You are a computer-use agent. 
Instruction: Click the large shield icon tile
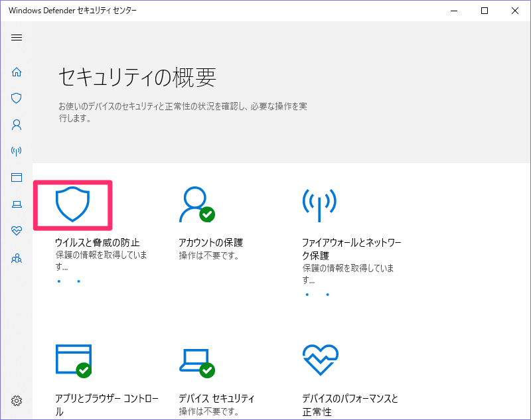coord(72,204)
